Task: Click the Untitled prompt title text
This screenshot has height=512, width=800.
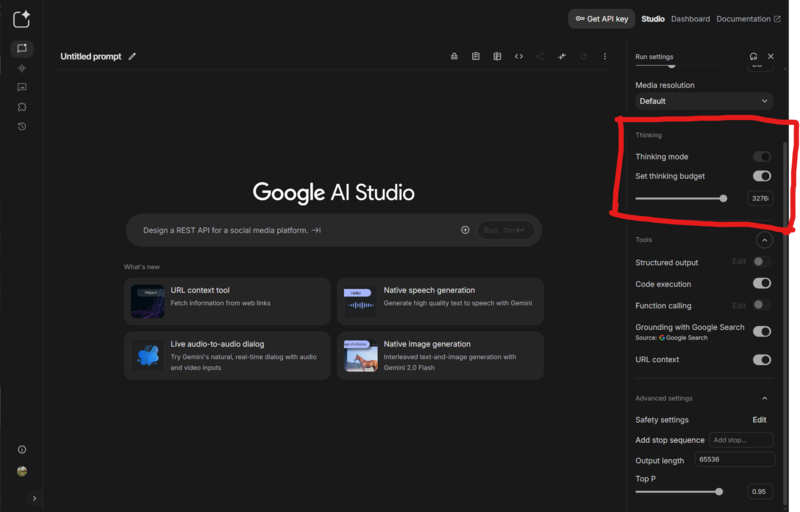Action: [x=91, y=57]
